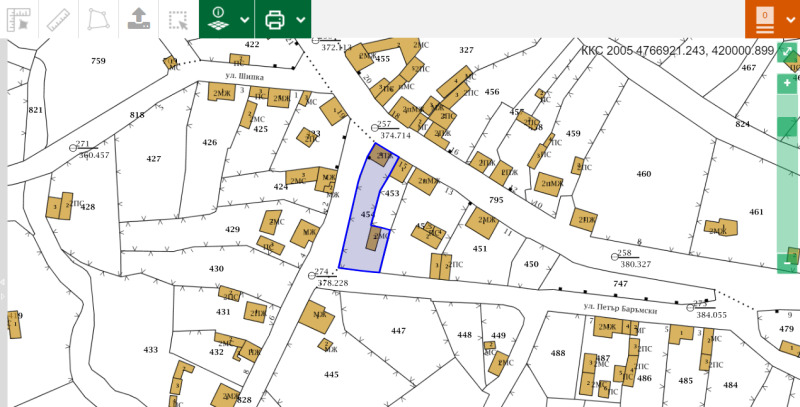
Task: Click parcel 447 on the map
Action: pyautogui.click(x=398, y=330)
